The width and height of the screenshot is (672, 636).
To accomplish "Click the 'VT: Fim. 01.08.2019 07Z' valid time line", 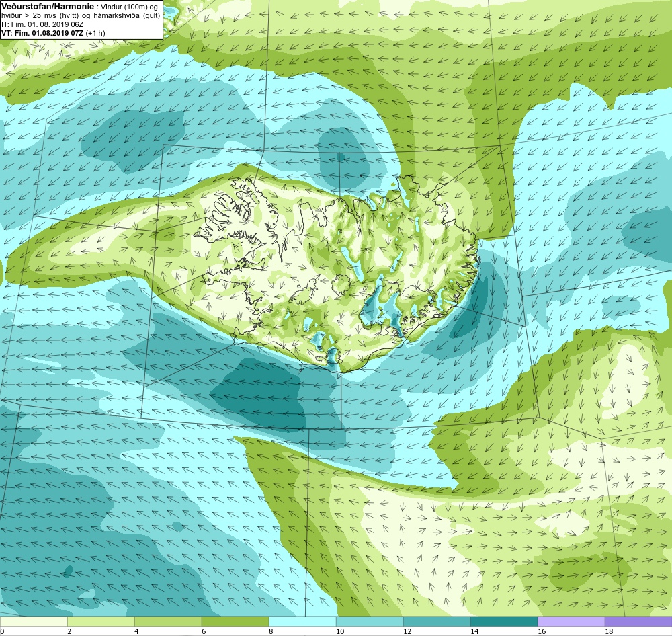I will click(x=42, y=32).
